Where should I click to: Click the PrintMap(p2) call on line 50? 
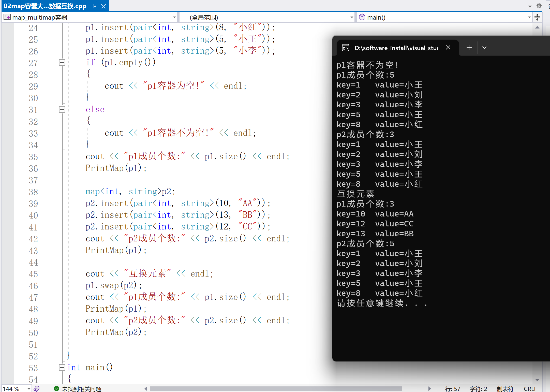click(116, 332)
